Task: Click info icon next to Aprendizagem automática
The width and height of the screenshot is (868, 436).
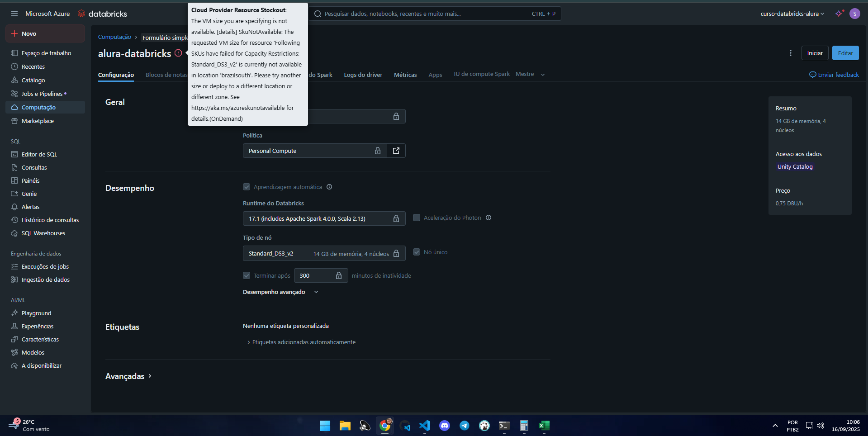Action: point(329,187)
